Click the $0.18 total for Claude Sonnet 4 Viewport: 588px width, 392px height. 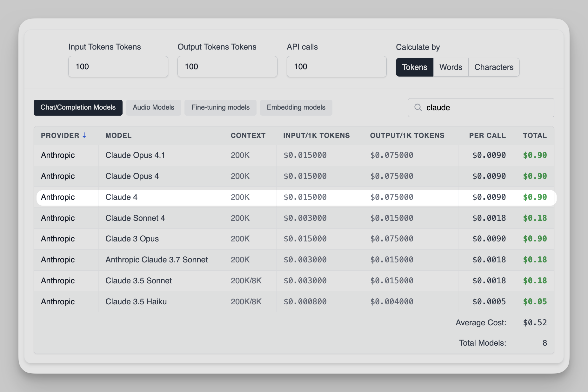click(x=535, y=218)
